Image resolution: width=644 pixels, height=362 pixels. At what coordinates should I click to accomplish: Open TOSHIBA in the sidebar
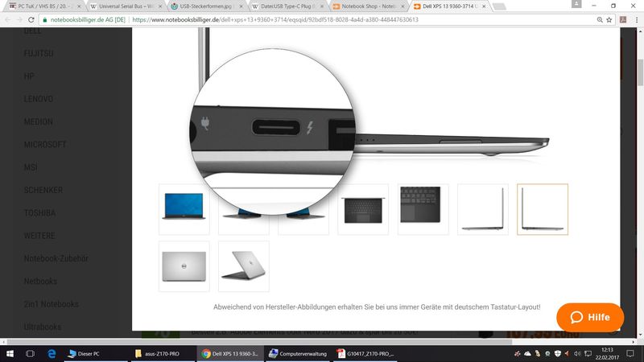pos(39,213)
